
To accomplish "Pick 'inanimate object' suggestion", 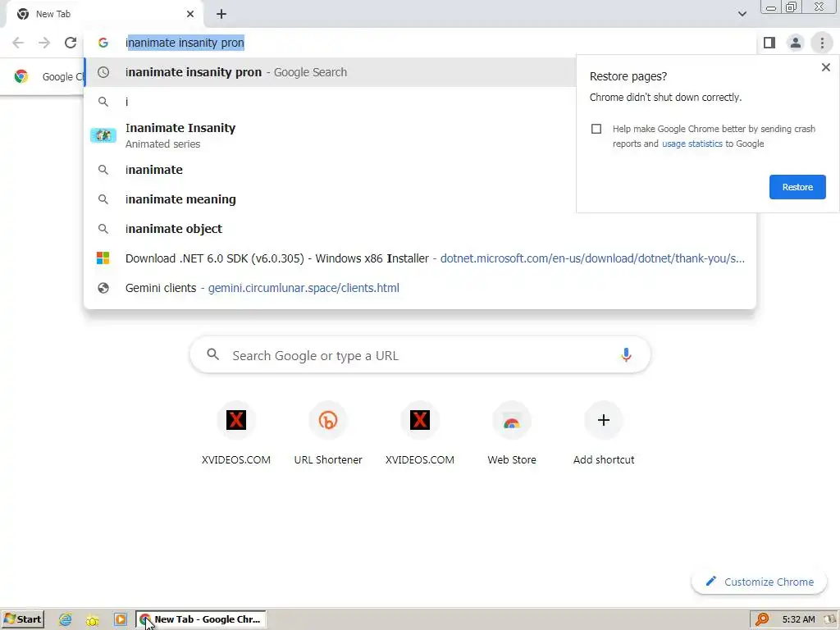I will [x=420, y=229].
